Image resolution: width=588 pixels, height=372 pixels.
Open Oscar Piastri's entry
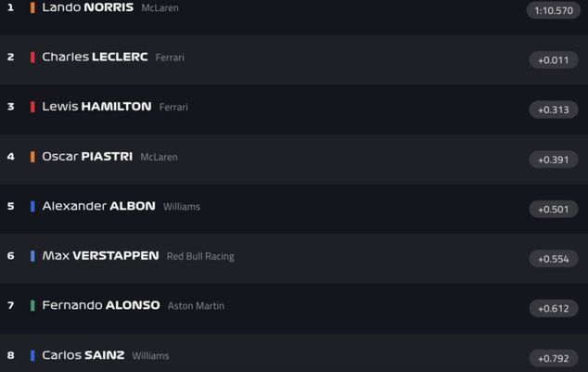(x=294, y=160)
